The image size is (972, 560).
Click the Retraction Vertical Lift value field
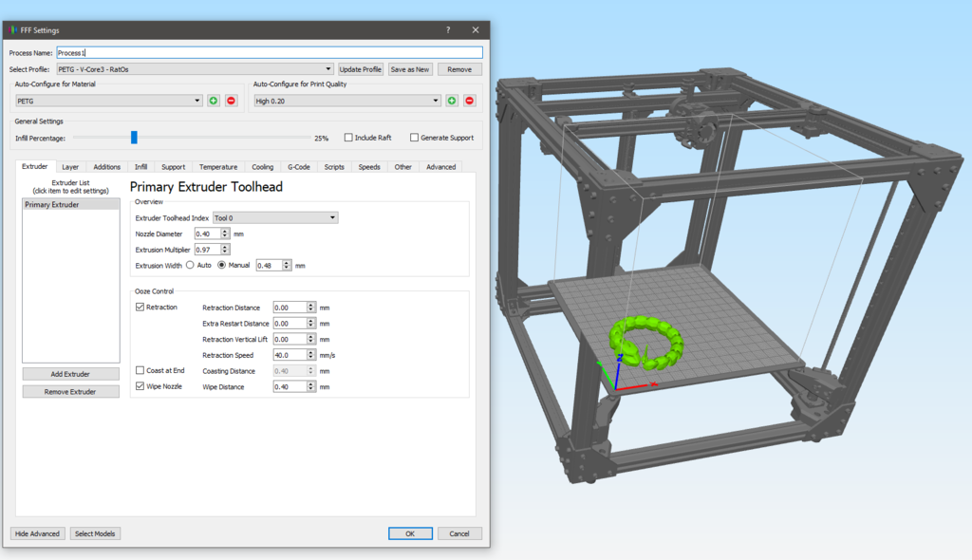290,339
